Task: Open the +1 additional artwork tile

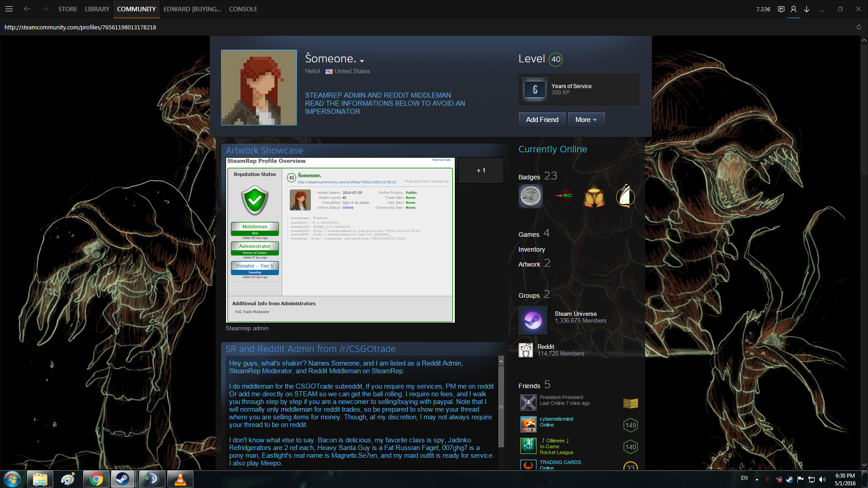Action: (x=481, y=170)
